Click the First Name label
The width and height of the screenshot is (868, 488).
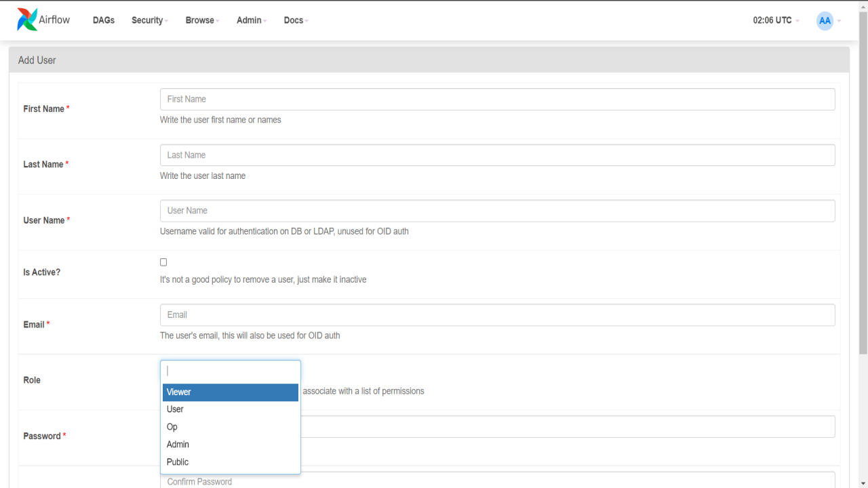coord(46,109)
